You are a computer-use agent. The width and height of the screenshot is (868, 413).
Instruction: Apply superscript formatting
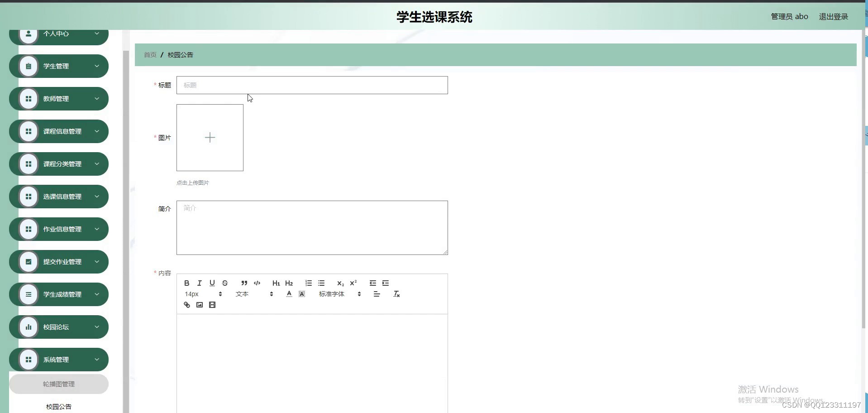[x=353, y=283]
